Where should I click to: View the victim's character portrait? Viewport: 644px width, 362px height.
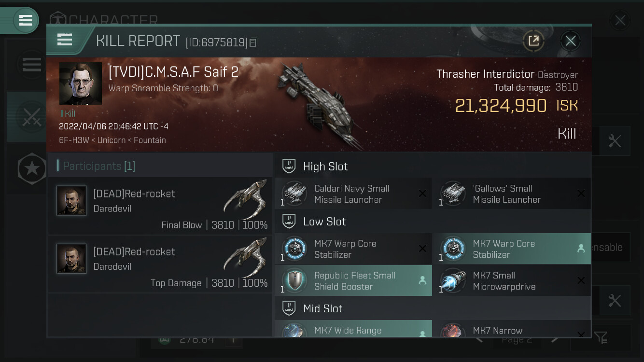coord(81,84)
